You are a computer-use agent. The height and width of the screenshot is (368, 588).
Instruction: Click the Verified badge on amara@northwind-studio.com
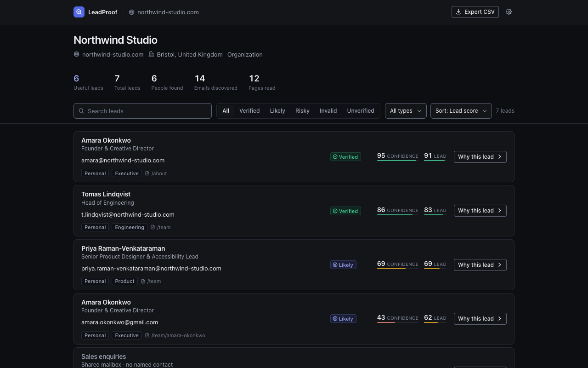(345, 157)
